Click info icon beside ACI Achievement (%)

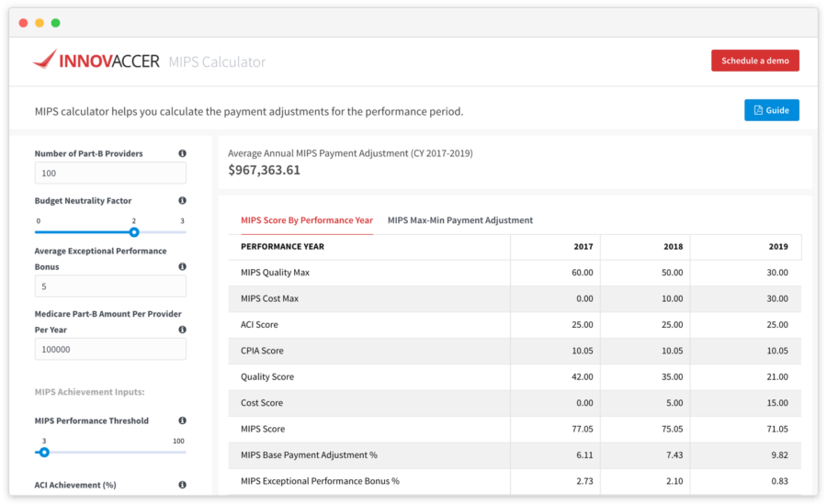point(183,485)
